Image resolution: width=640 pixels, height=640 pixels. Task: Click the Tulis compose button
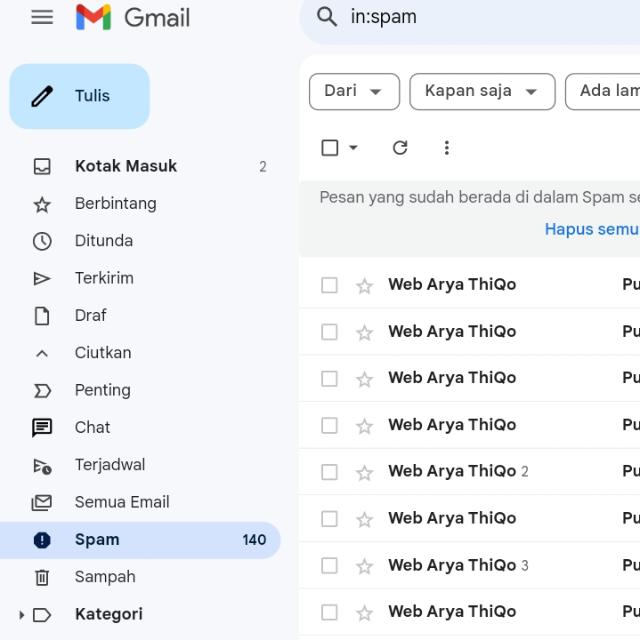(80, 96)
